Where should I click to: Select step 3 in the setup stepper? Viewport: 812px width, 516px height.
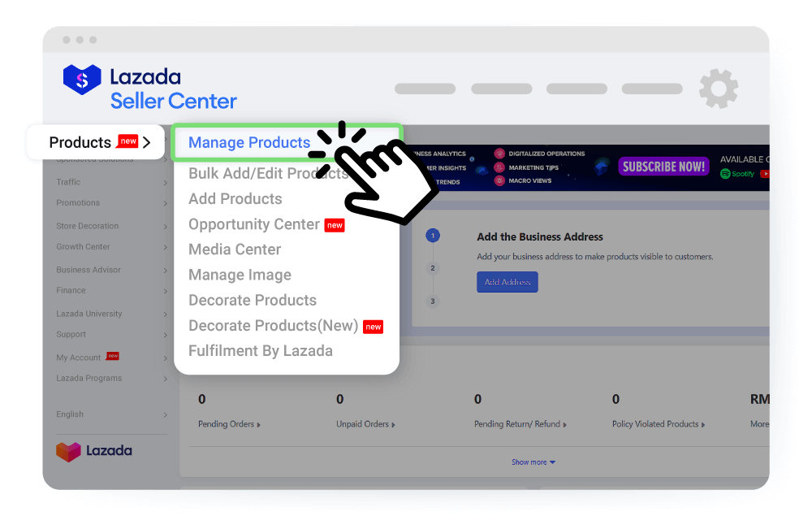[433, 301]
